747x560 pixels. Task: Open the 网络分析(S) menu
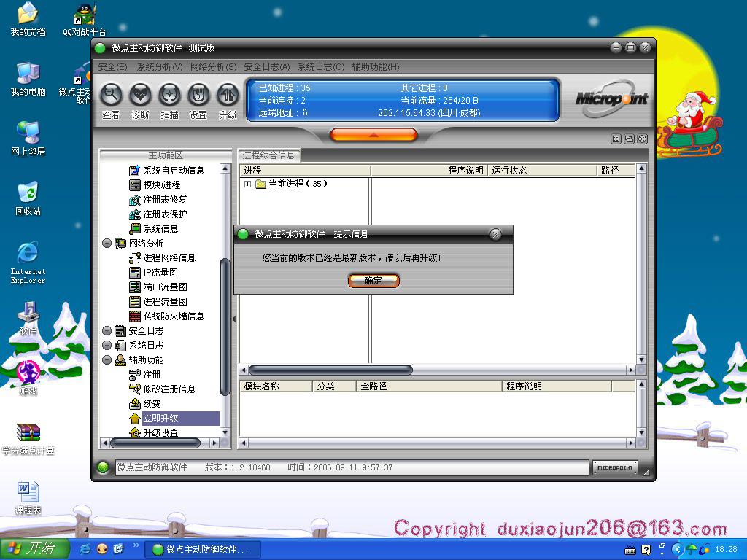point(214,67)
